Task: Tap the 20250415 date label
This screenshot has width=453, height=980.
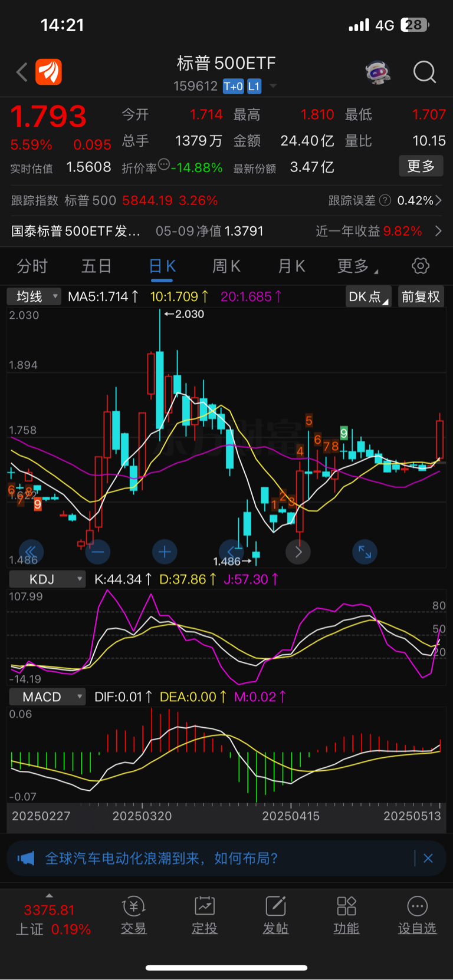Action: pyautogui.click(x=291, y=816)
